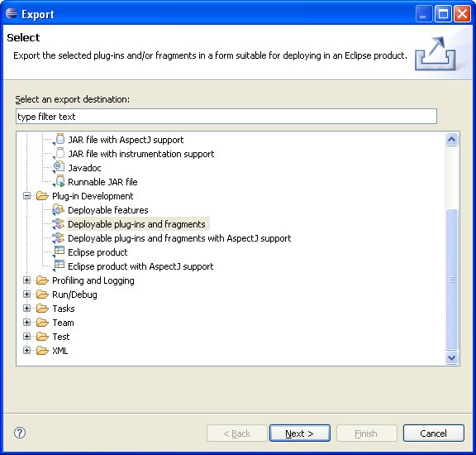Click the disabled Back button
Screen dimensions: 476x455
237,433
